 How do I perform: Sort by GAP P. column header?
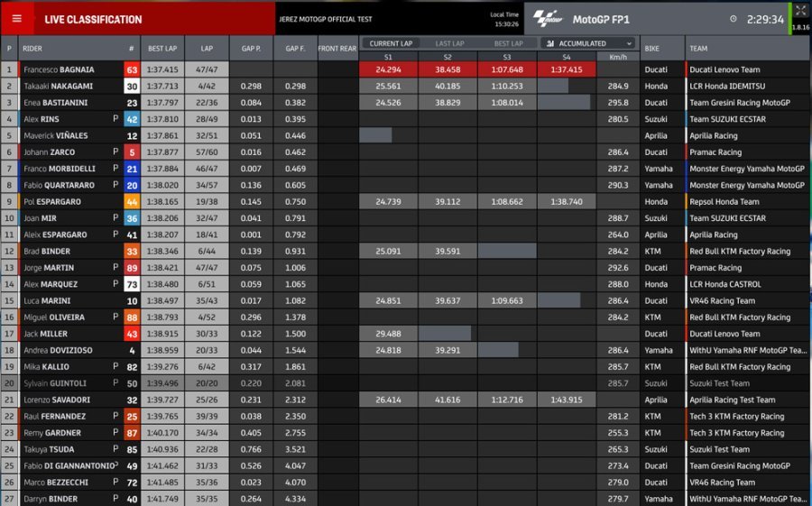click(x=251, y=48)
